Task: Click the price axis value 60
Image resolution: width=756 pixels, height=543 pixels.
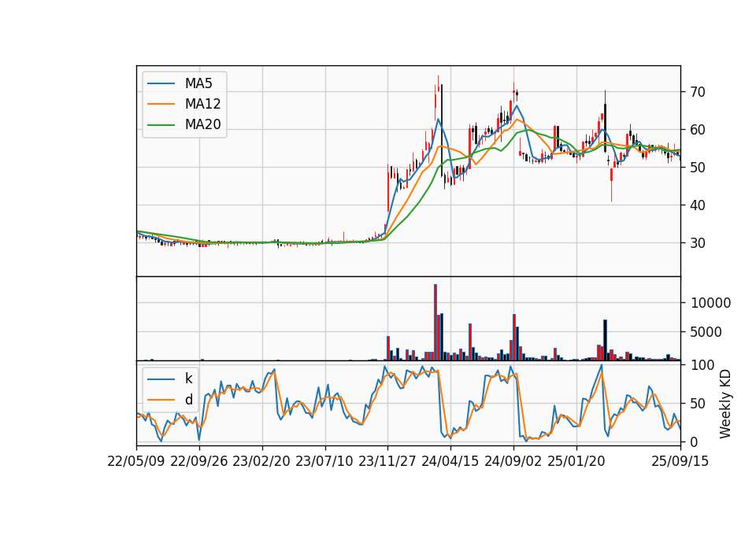Action: tap(698, 130)
